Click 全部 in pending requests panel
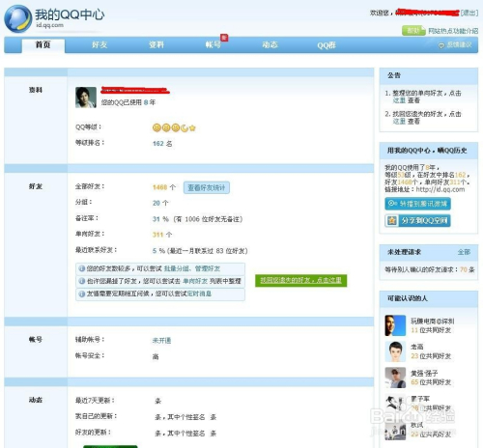Viewport: 483px width, 448px height. tap(464, 252)
